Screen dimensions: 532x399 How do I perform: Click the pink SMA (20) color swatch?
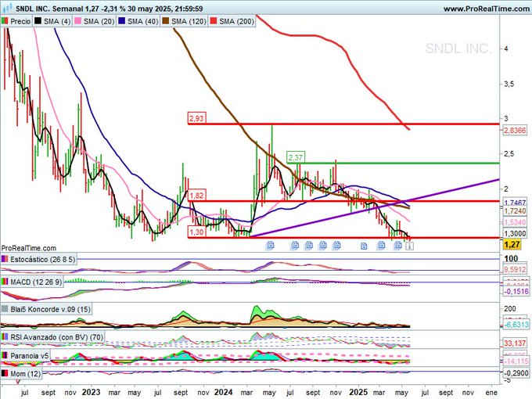click(x=78, y=21)
